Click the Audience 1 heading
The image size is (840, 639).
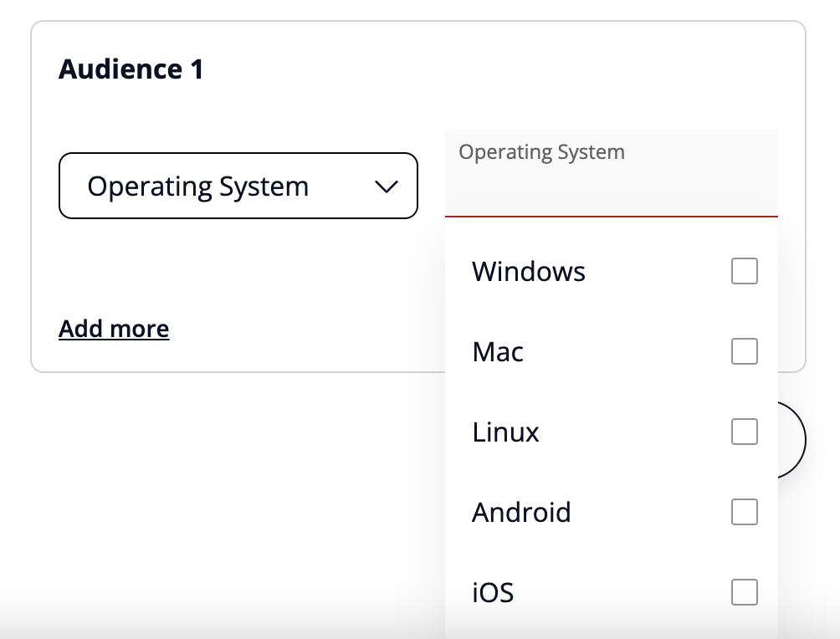click(131, 69)
